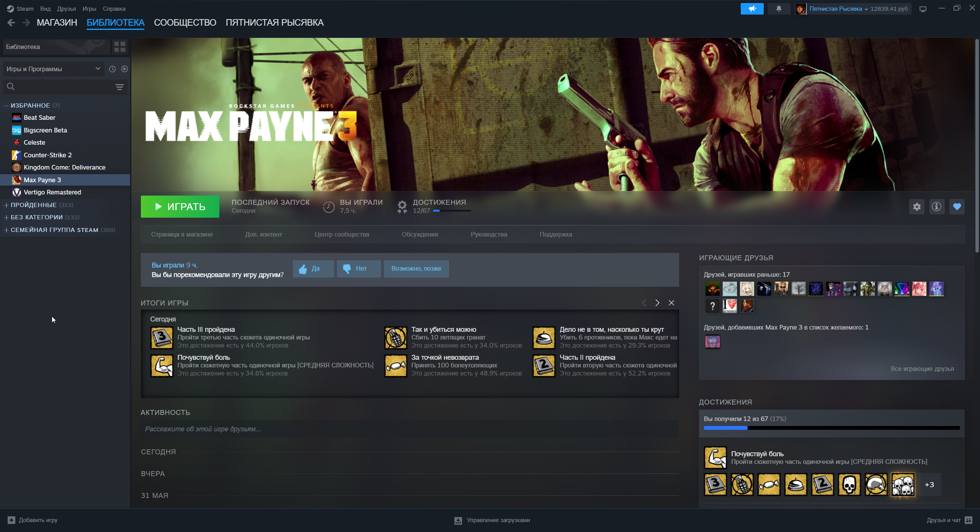Open 'Центр сообщества' link
The image size is (980, 532).
pos(342,234)
